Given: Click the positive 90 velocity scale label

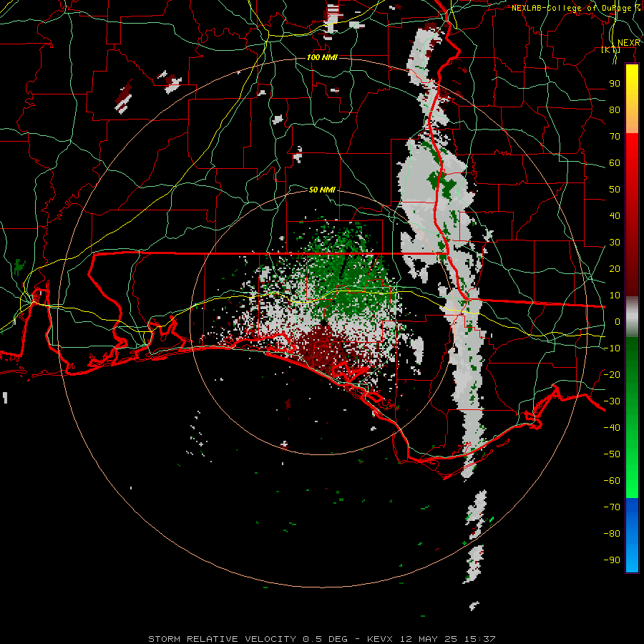Looking at the screenshot, I should pyautogui.click(x=615, y=84).
